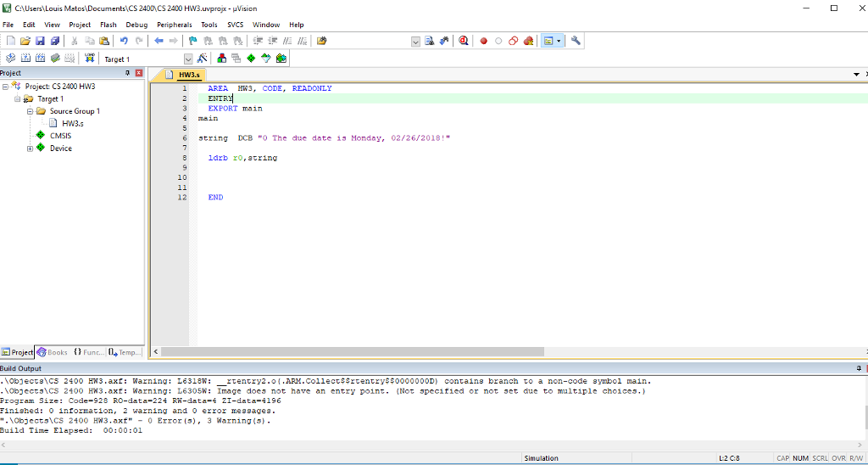The width and height of the screenshot is (868, 465).
Task: Rebuild all target files
Action: 40,59
